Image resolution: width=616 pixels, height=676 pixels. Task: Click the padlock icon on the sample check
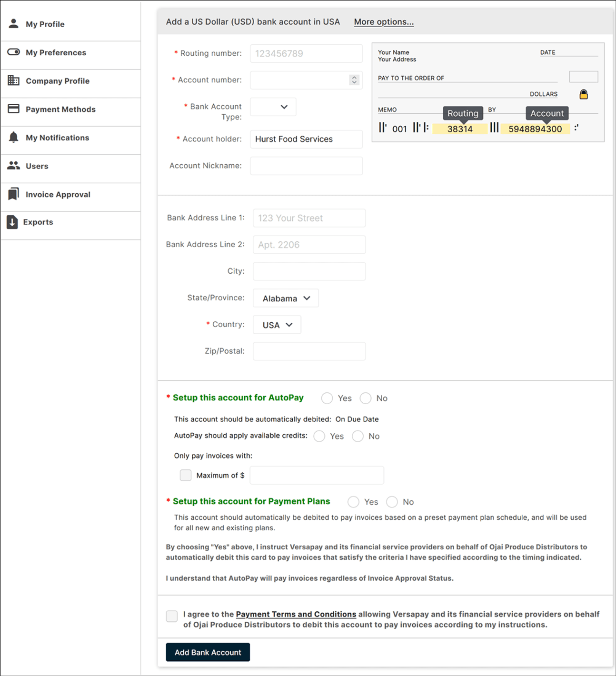584,94
